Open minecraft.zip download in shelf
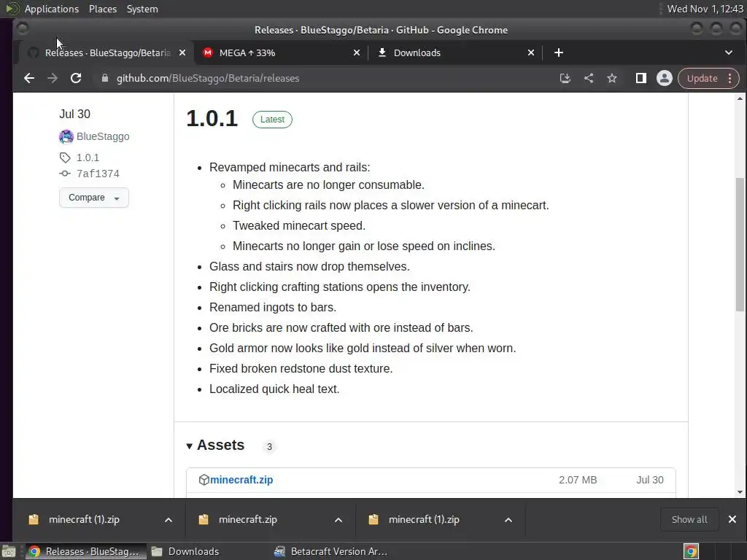This screenshot has width=747, height=560. click(248, 519)
